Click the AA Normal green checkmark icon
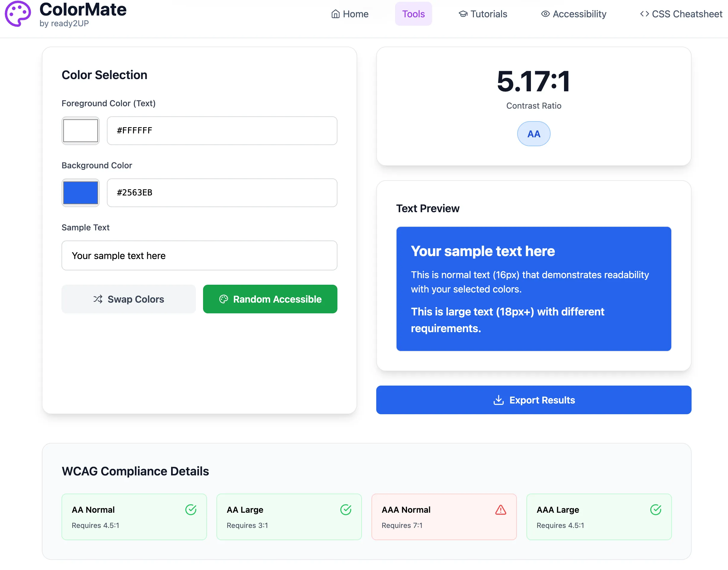 (x=191, y=510)
